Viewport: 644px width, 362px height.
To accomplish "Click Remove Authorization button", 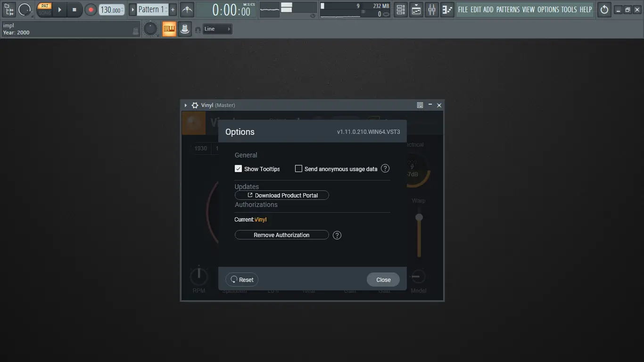I will (282, 235).
